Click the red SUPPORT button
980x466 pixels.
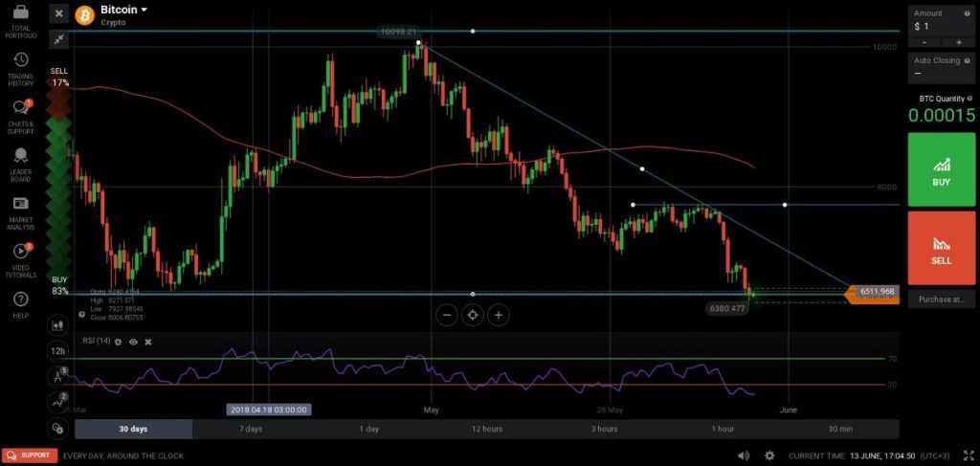click(30, 456)
